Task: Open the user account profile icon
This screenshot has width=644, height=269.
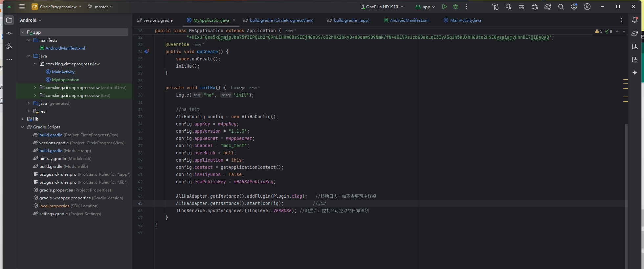Action: (587, 7)
